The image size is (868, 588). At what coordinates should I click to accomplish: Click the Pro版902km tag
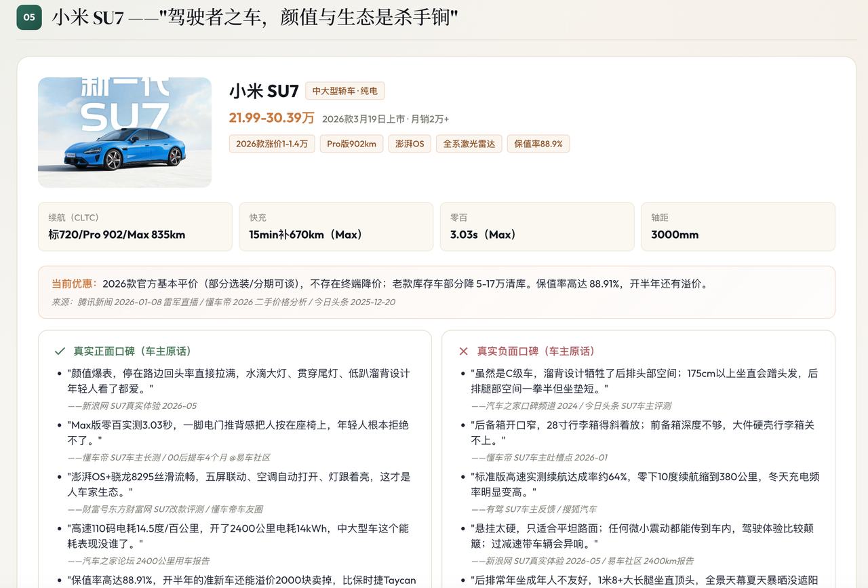[351, 144]
